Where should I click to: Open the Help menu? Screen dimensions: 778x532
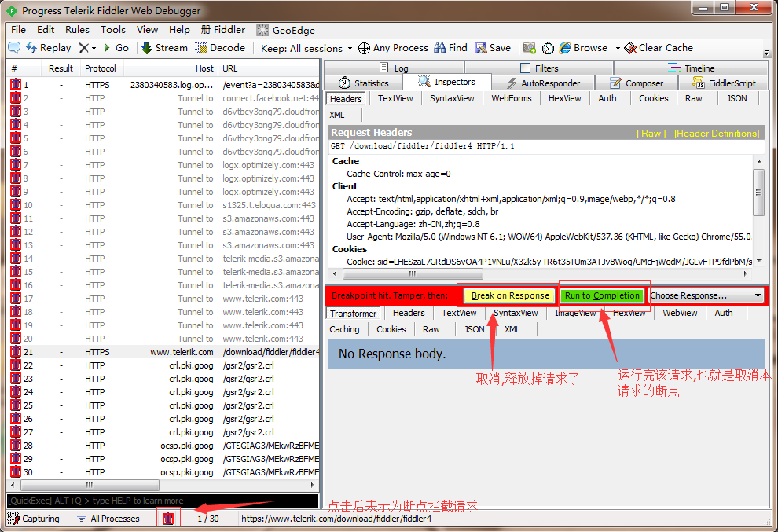[x=179, y=30]
